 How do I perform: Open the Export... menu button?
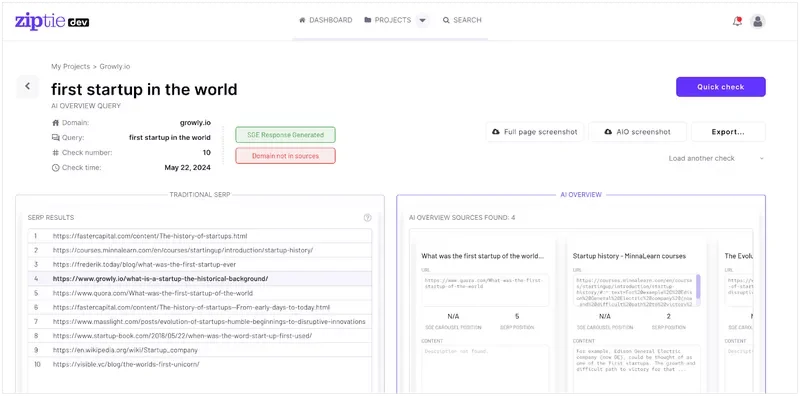pos(728,132)
